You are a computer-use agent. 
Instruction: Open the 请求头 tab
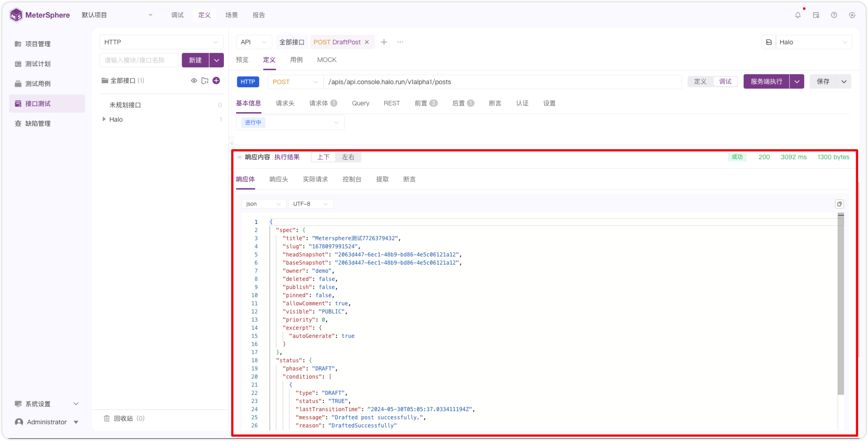coord(285,103)
